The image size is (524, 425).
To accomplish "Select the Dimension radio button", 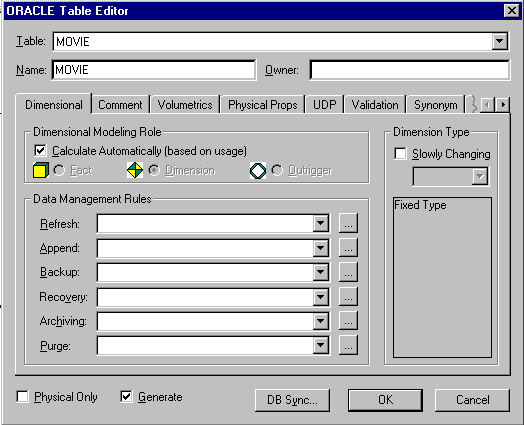I will click(154, 170).
